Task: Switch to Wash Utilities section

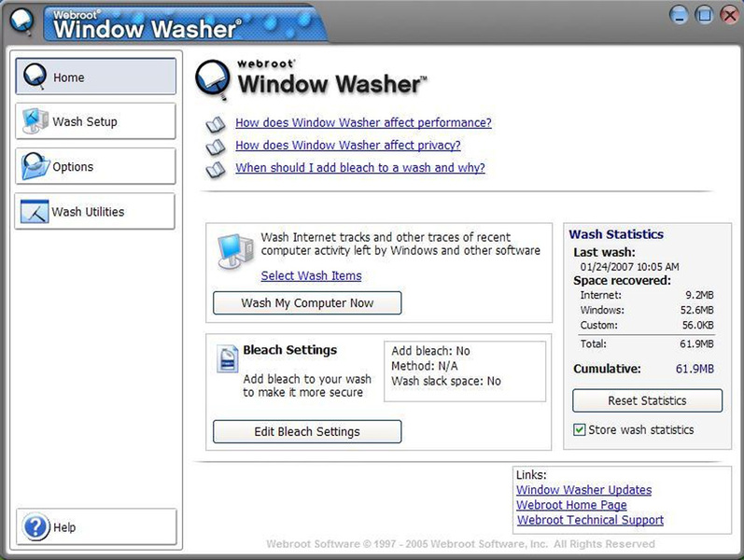Action: pyautogui.click(x=95, y=211)
